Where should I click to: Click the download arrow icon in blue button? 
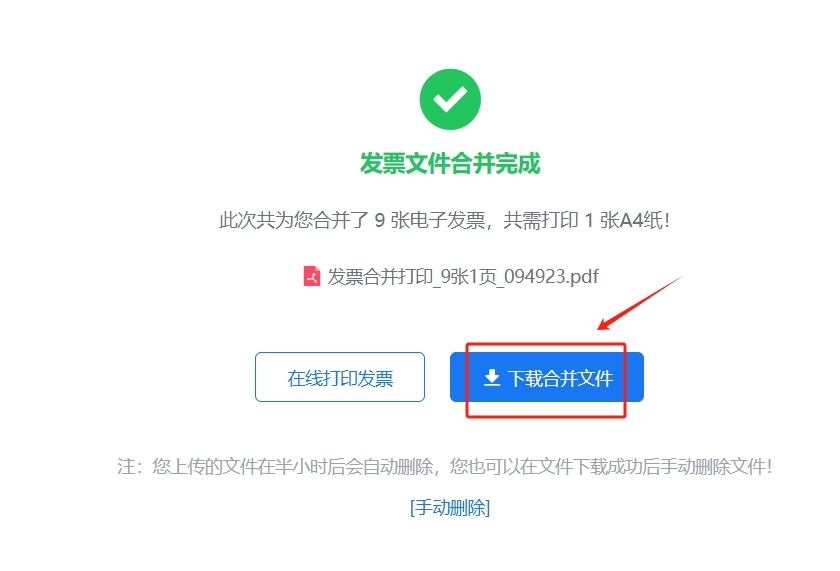[492, 378]
